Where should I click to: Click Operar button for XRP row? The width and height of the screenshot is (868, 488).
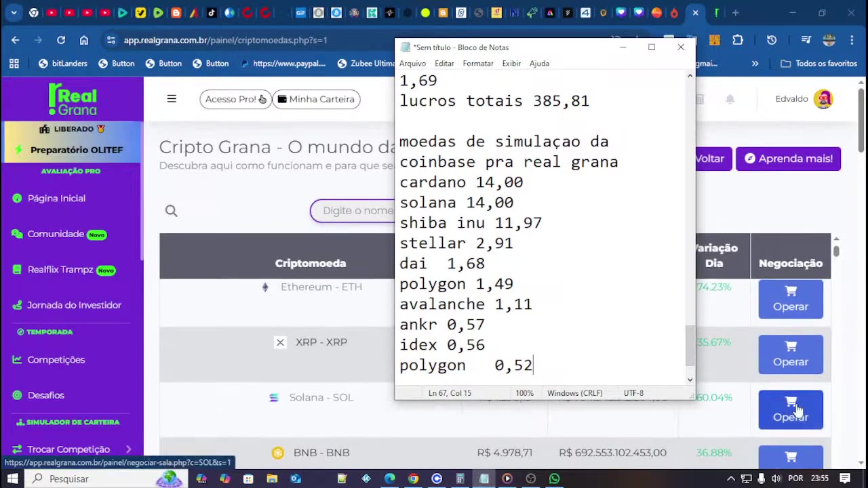click(x=791, y=354)
